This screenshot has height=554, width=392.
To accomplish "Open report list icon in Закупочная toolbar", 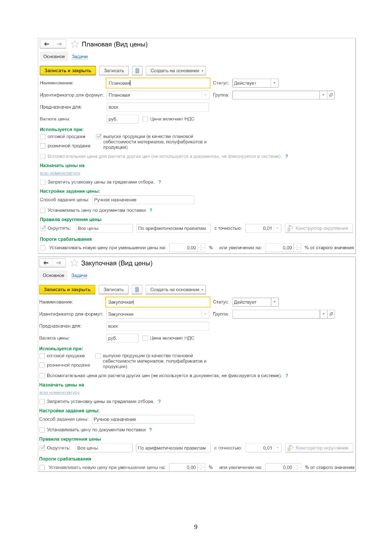I will (x=137, y=290).
